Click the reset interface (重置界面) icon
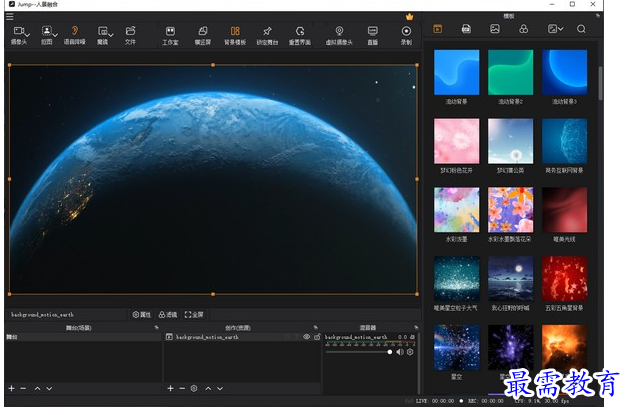The image size is (628, 415). pyautogui.click(x=300, y=31)
